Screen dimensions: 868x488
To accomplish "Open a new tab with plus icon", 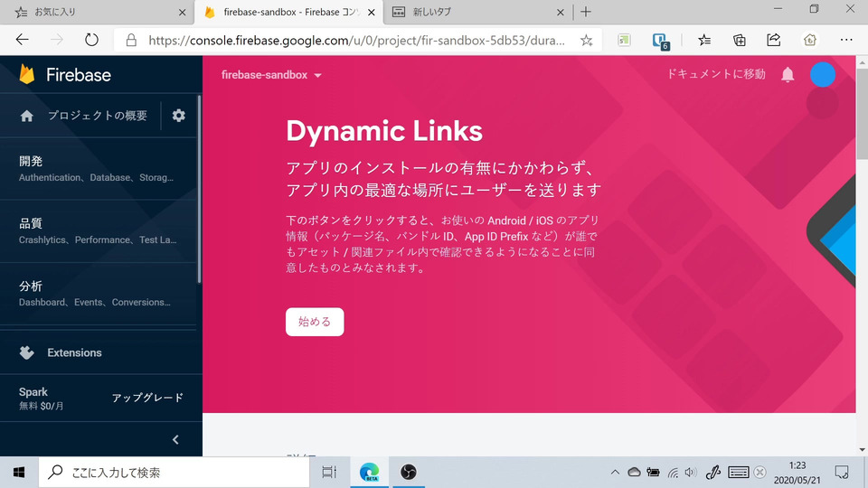I will [586, 12].
